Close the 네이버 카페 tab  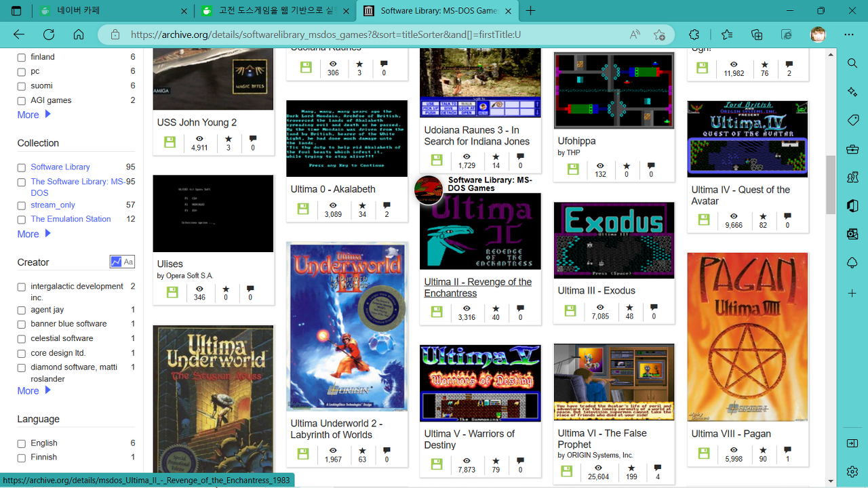(184, 11)
